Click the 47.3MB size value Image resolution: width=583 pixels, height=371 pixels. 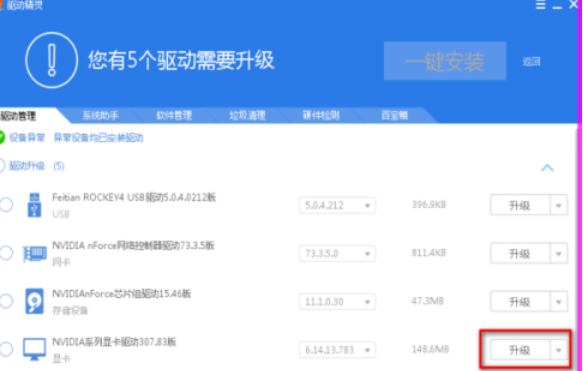[428, 301]
